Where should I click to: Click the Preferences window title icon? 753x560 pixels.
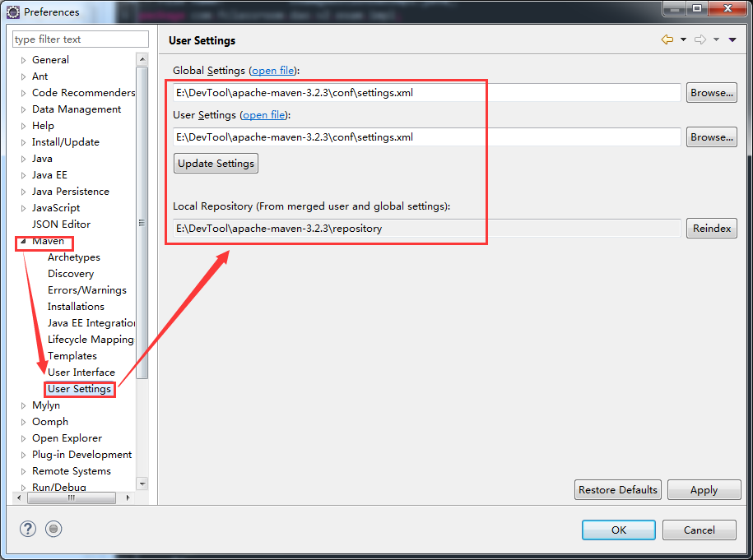click(13, 12)
